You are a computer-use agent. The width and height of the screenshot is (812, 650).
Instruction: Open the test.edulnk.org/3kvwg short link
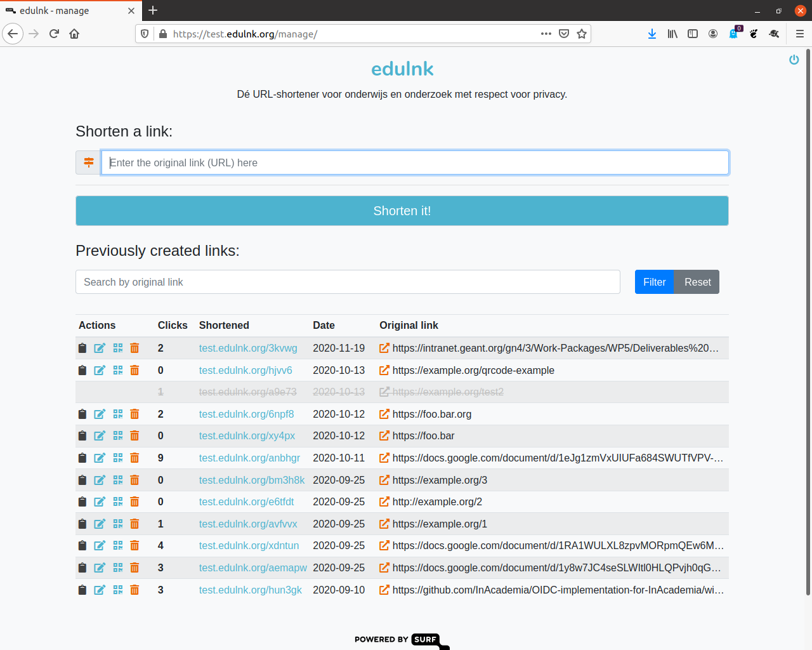[248, 348]
